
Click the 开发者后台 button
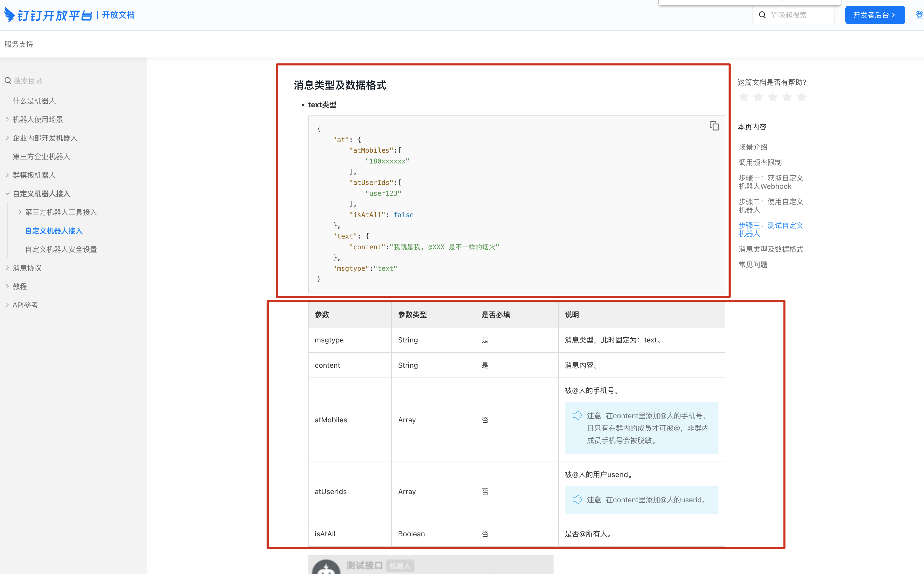(x=874, y=15)
